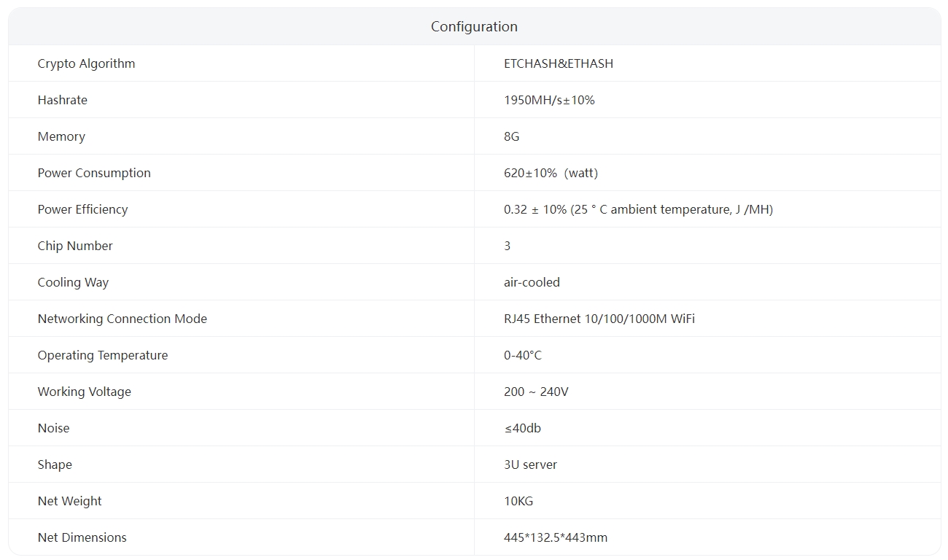
Task: Select the ETCHASH&ETHASH value
Action: click(x=558, y=63)
